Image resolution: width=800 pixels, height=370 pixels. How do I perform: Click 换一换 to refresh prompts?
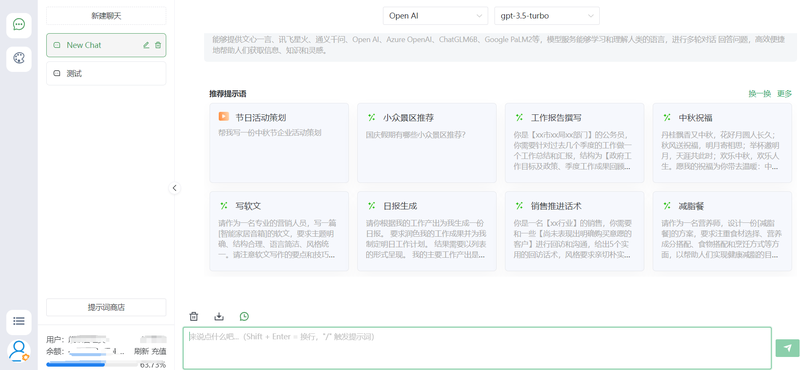click(x=760, y=93)
